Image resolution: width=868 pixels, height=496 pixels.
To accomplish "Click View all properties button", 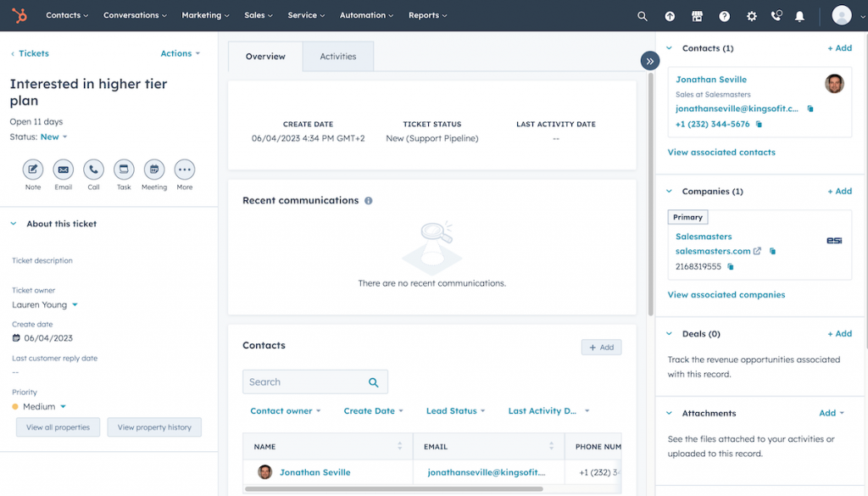I will point(58,427).
